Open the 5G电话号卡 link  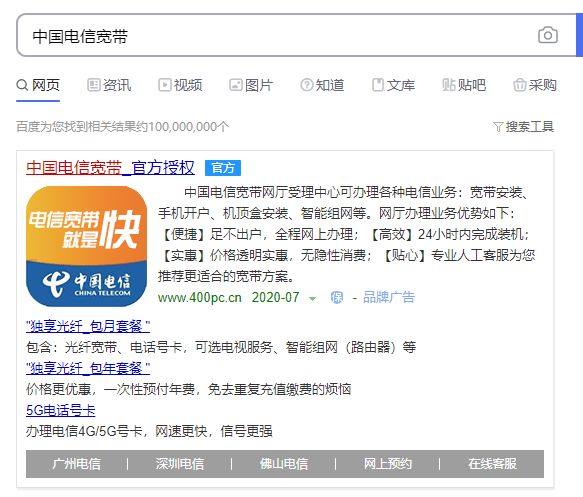(61, 410)
